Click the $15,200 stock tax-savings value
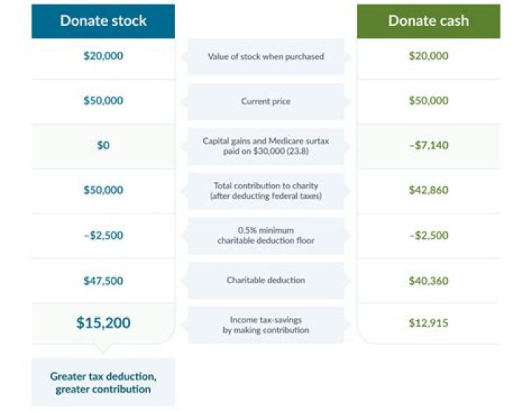The width and height of the screenshot is (532, 411). click(x=103, y=323)
